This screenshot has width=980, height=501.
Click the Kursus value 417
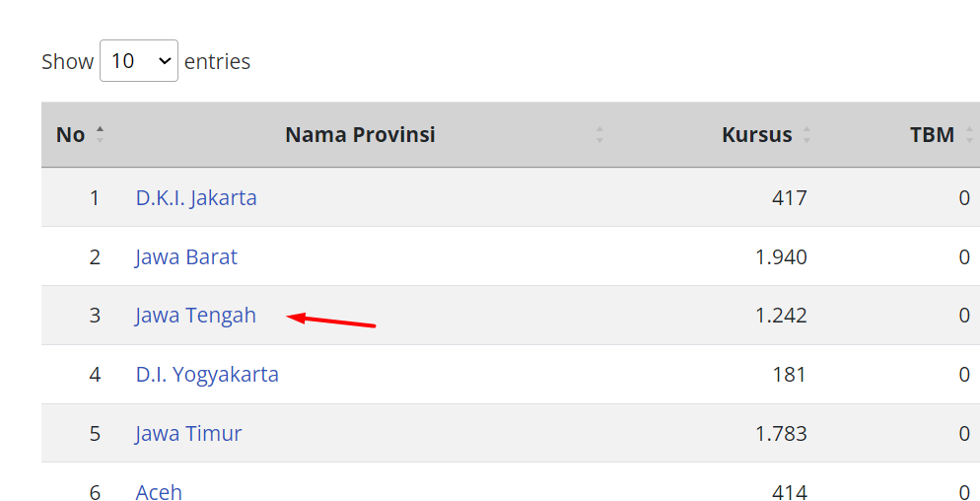[789, 197]
